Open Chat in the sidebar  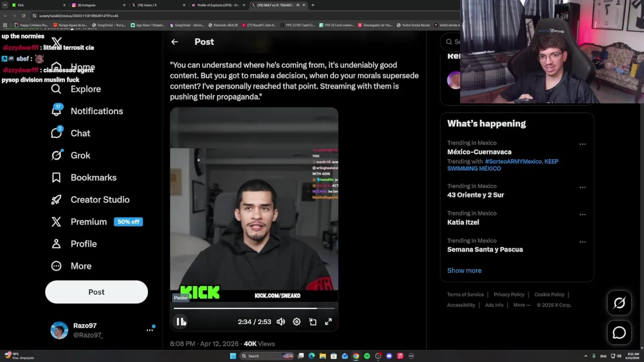(x=70, y=133)
